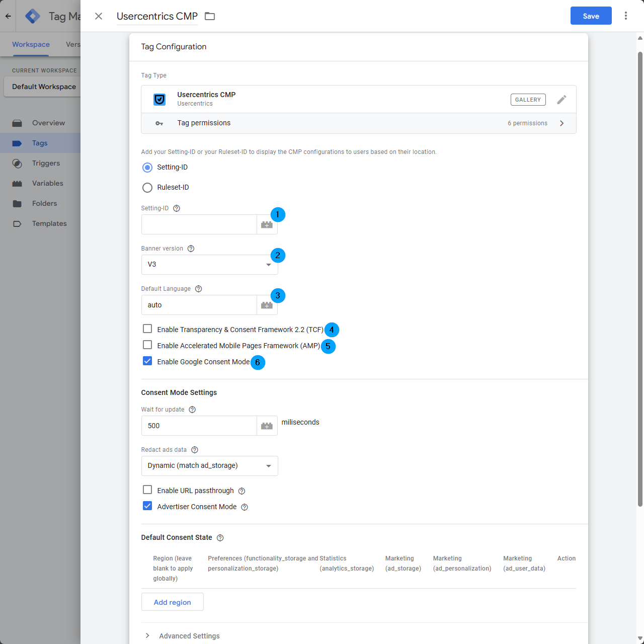The width and height of the screenshot is (644, 644).
Task: Click the folder icon beside the tag name
Action: click(210, 16)
